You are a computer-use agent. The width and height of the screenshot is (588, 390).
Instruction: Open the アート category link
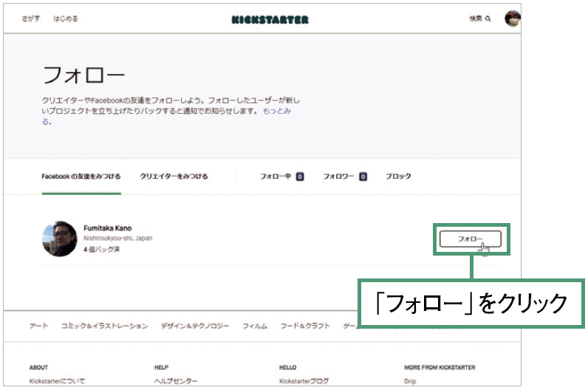pyautogui.click(x=38, y=326)
